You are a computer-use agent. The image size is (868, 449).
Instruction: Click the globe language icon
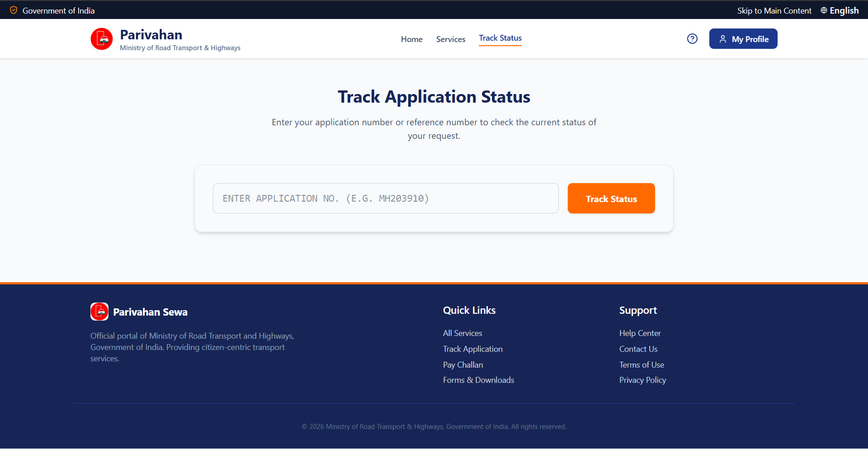tap(824, 10)
